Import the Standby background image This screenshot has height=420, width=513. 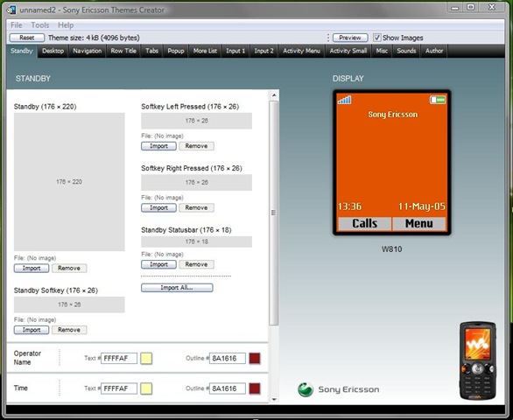[32, 269]
